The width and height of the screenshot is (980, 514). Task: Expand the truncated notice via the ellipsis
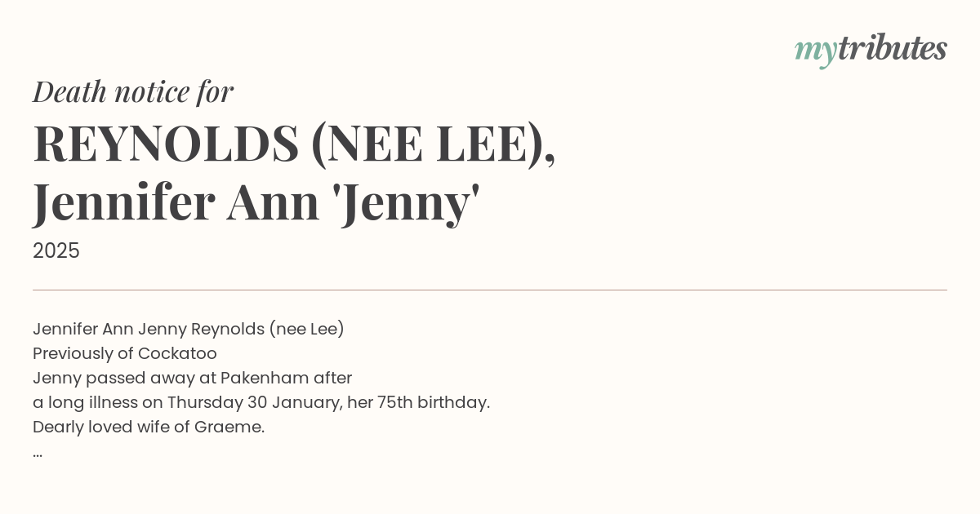pyautogui.click(x=38, y=454)
